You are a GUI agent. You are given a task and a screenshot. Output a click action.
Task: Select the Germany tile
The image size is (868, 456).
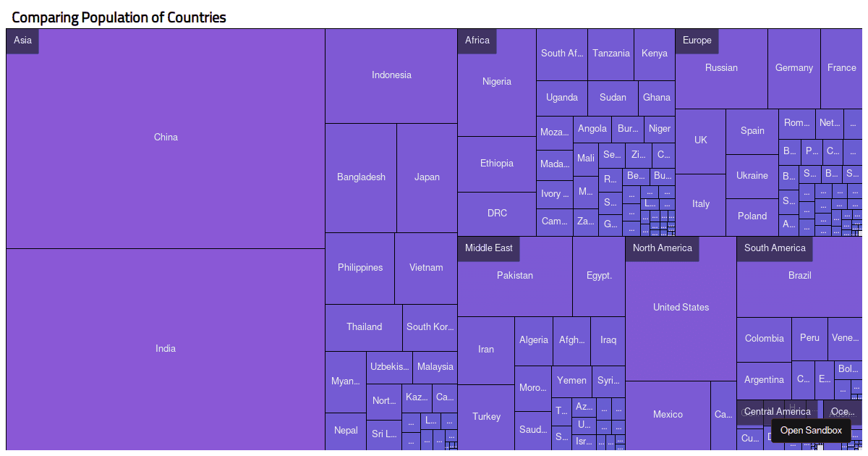[x=793, y=68]
